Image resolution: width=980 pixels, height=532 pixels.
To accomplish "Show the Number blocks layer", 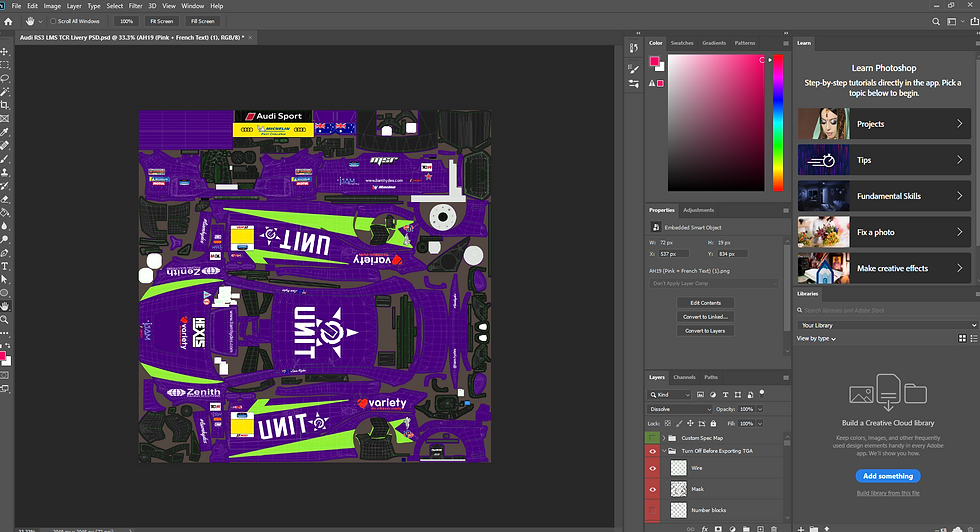I will pyautogui.click(x=652, y=510).
